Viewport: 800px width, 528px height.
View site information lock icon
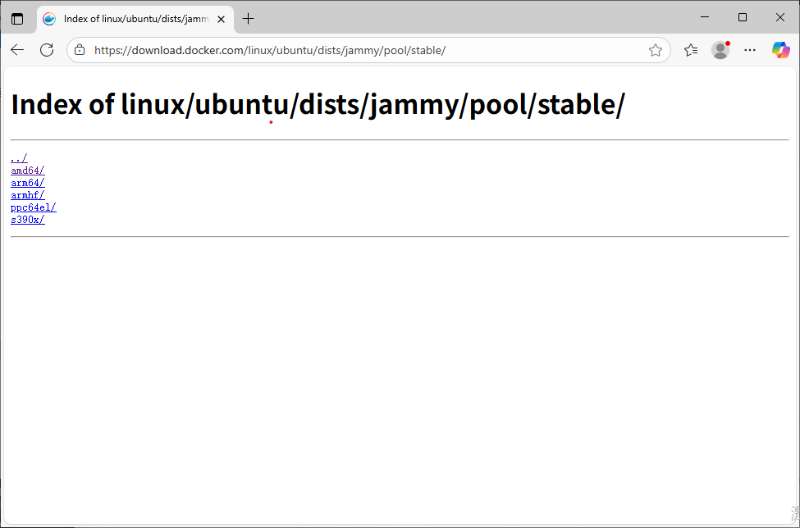pyautogui.click(x=80, y=50)
